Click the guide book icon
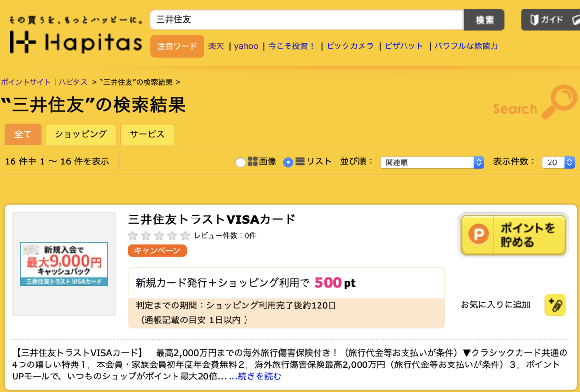 click(x=534, y=20)
